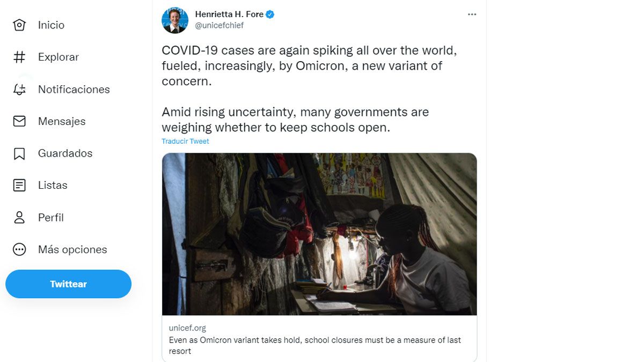Viewport: 644px width, 362px height.
Task: Open Notificaciones from the sidebar
Action: coord(74,90)
